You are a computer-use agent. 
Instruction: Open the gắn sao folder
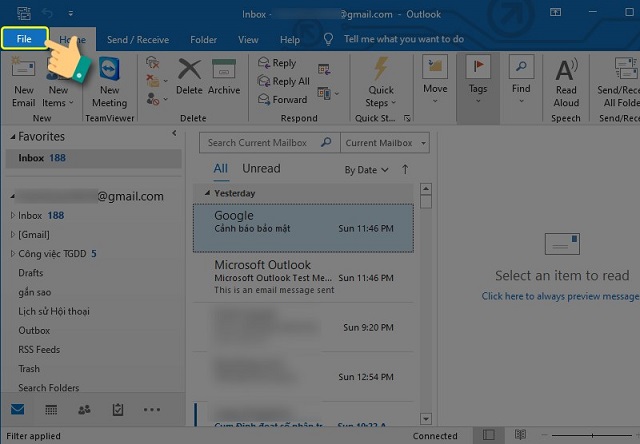point(35,292)
